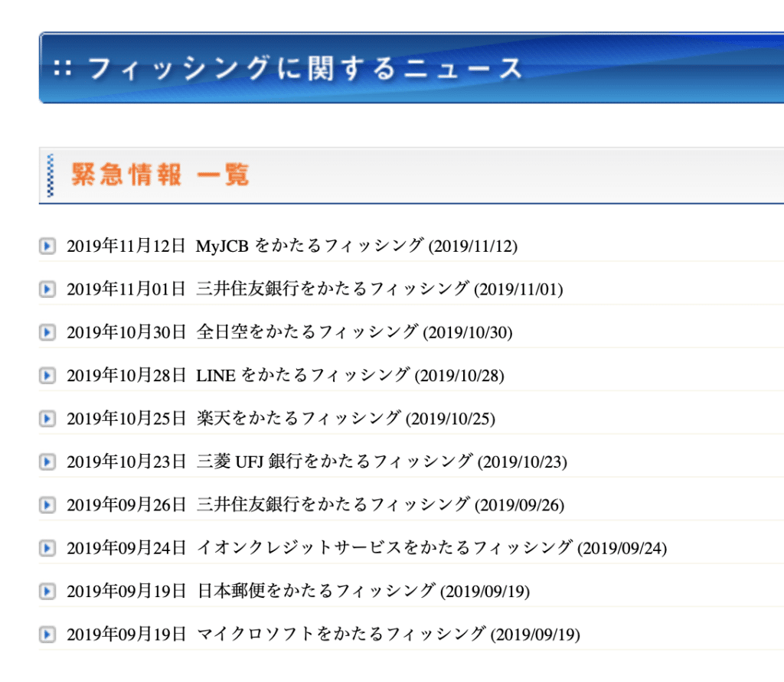This screenshot has height=682, width=784.
Task: Open MyJCB をかたるフィッシング (2019/11/12) link
Action: click(x=357, y=246)
